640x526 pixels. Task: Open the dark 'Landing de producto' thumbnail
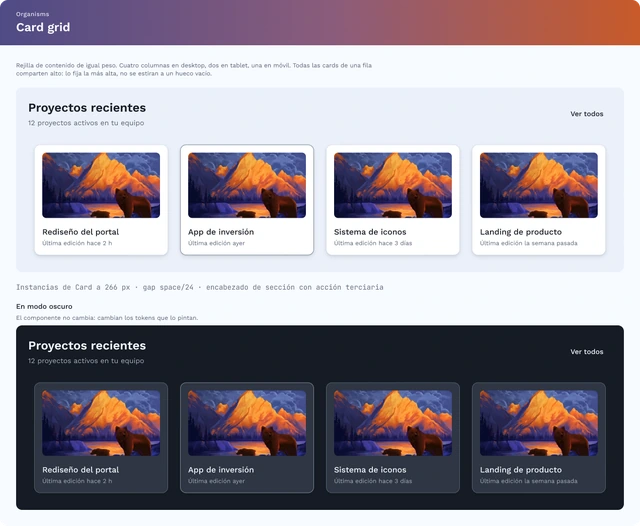(x=539, y=423)
